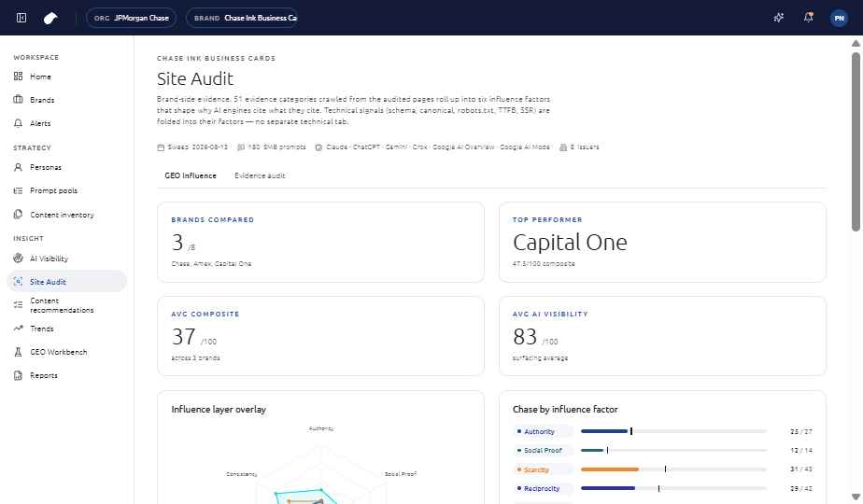Click the AI sparkle assistant icon
The width and height of the screenshot is (863, 504).
pyautogui.click(x=778, y=18)
